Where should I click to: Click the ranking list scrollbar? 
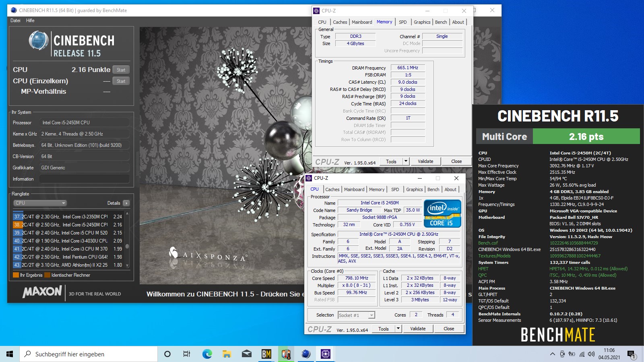pyautogui.click(x=127, y=240)
